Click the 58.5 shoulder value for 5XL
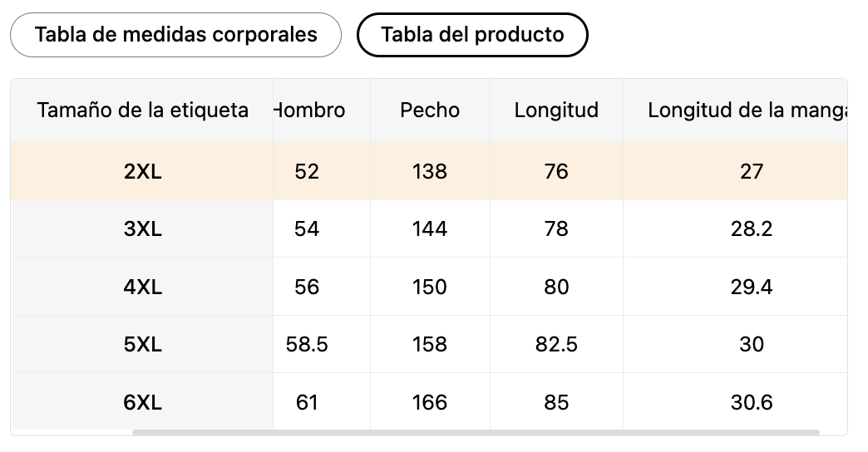Viewport: 868px width, 452px height. [x=307, y=345]
